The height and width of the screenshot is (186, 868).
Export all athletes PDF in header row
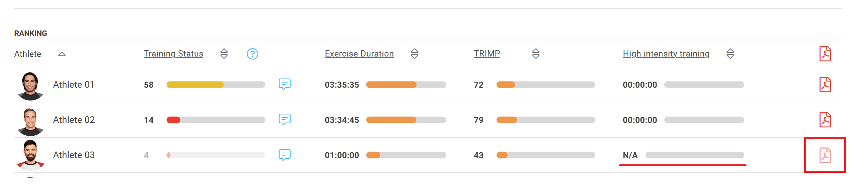tap(825, 54)
